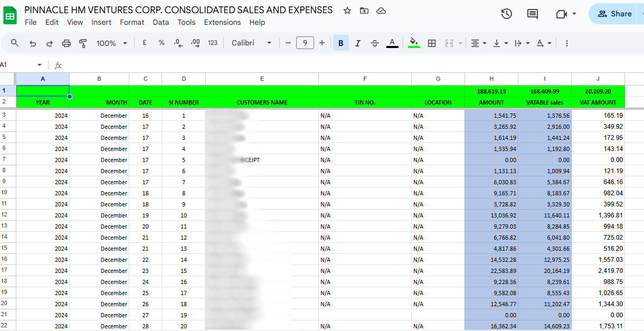This screenshot has width=644, height=331.
Task: Select row 12 header
Action: [8, 215]
